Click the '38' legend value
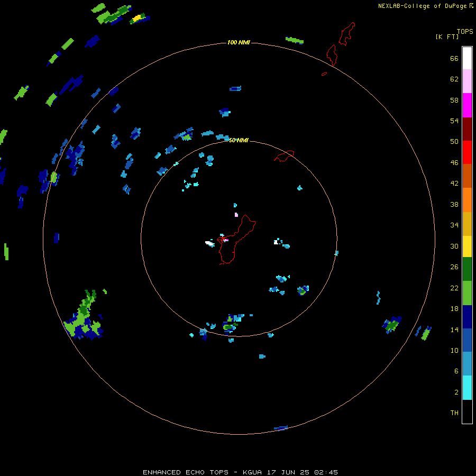 pos(454,204)
